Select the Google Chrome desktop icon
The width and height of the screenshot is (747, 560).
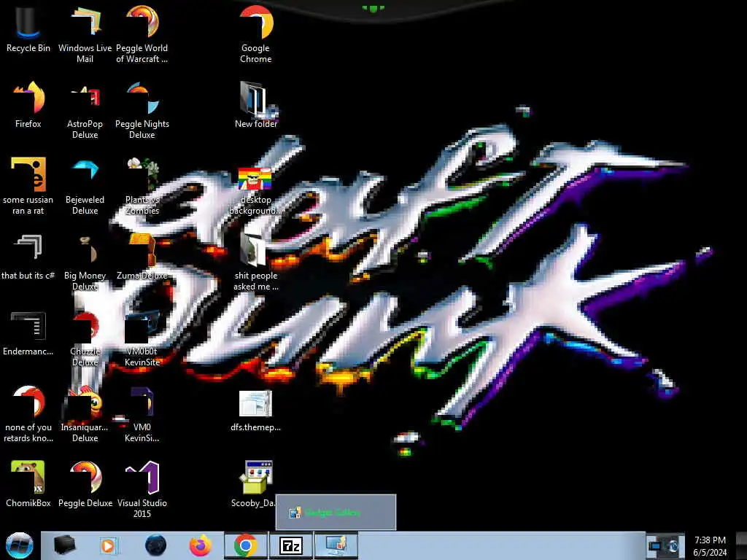coord(256,34)
